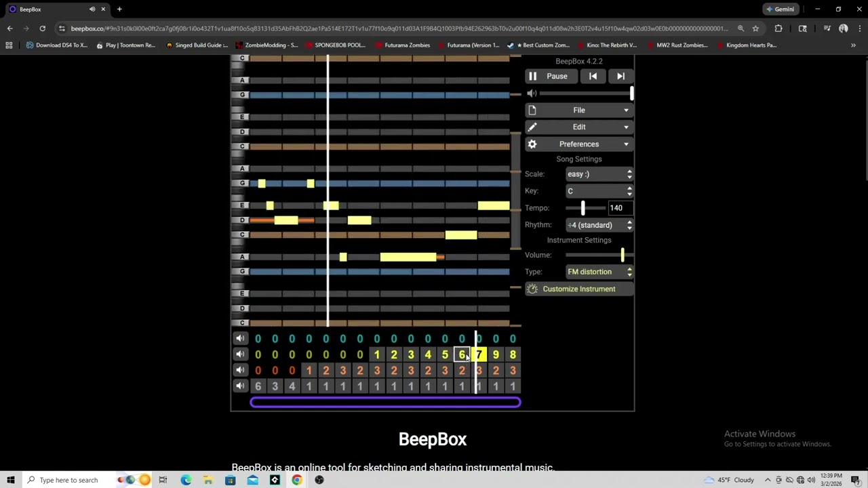Click the address bar URL
The height and width of the screenshot is (488, 868).
pyautogui.click(x=399, y=28)
